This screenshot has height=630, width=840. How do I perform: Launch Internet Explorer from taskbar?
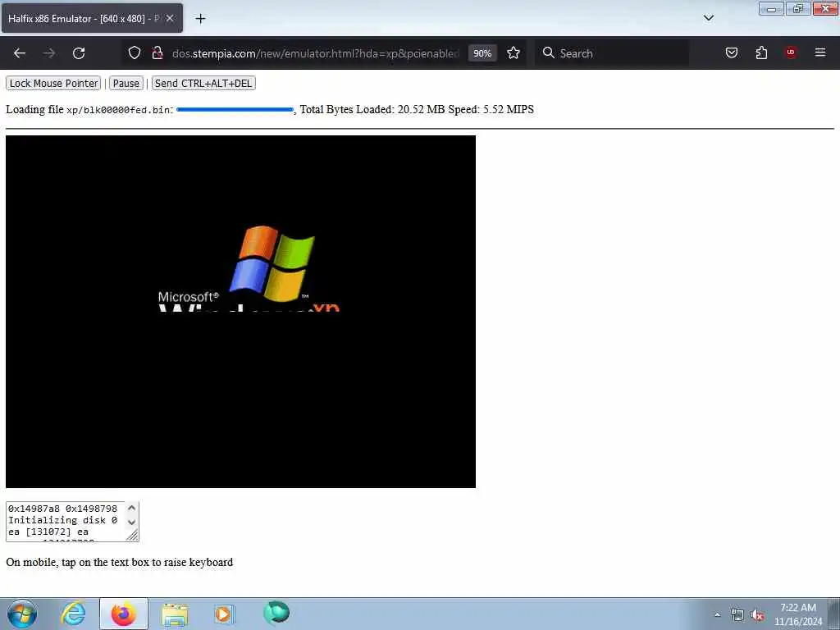click(73, 614)
